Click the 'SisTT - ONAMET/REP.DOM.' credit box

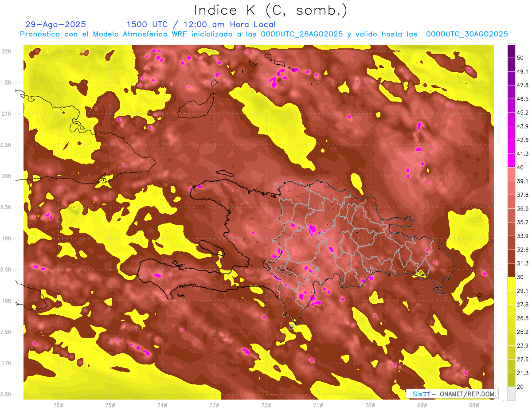(452, 394)
